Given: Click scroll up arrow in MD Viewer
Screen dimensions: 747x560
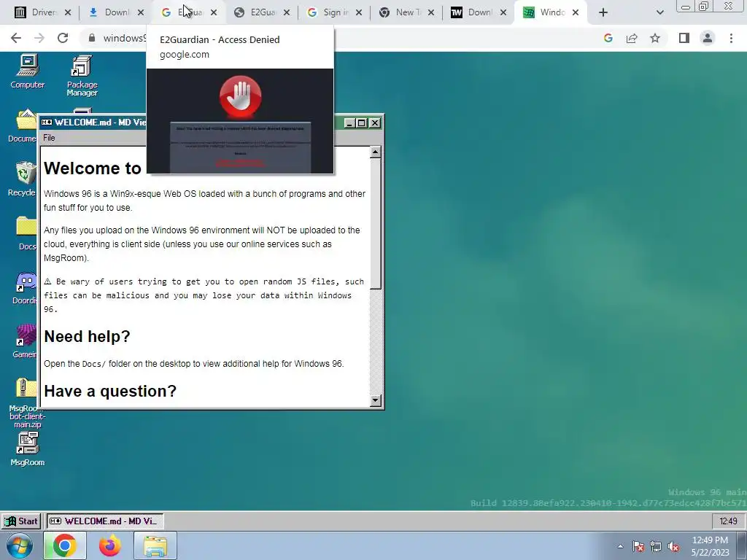Looking at the screenshot, I should (376, 152).
